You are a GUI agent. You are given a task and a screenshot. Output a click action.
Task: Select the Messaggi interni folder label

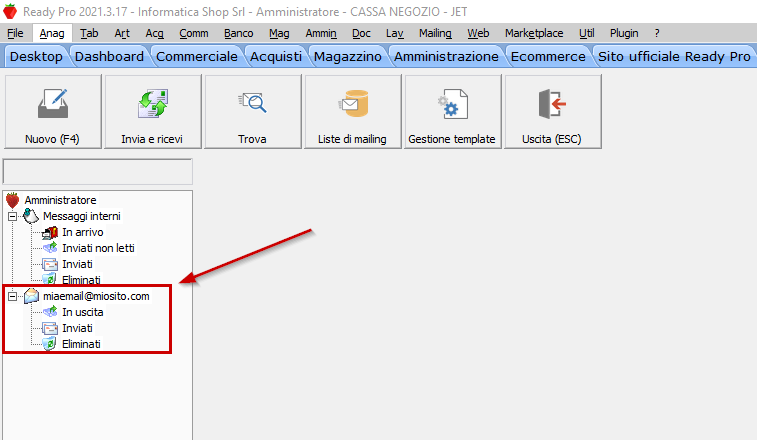point(82,216)
